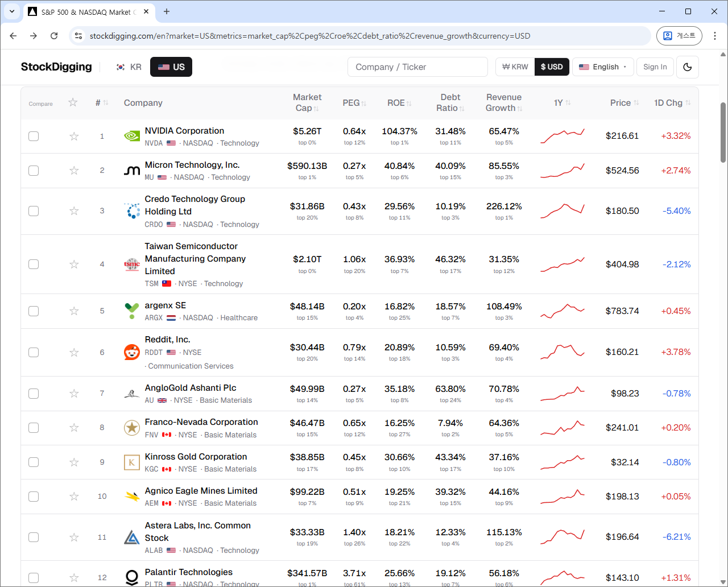Star argenx SE row
Image resolution: width=728 pixels, height=587 pixels.
point(74,311)
